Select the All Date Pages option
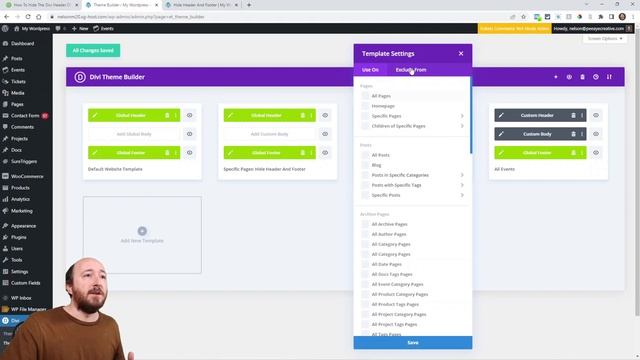The image size is (640, 360). pos(386,264)
